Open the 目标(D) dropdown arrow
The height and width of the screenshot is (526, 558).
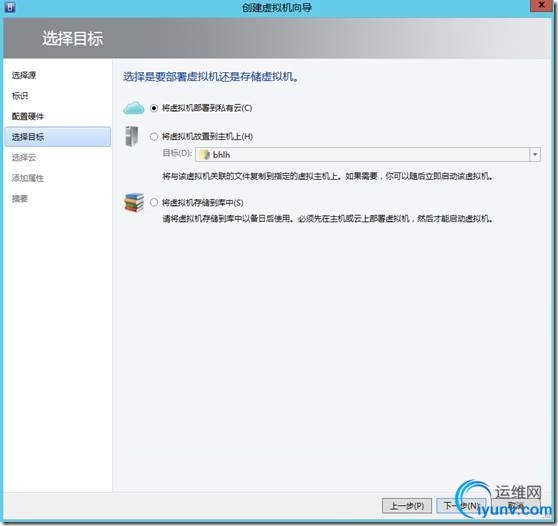click(535, 154)
